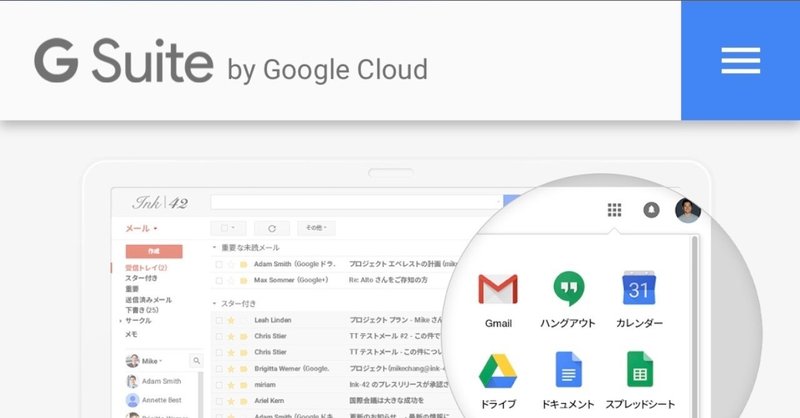This screenshot has height=418, width=800.
Task: Select 下書き (25) folder
Action: point(142,310)
